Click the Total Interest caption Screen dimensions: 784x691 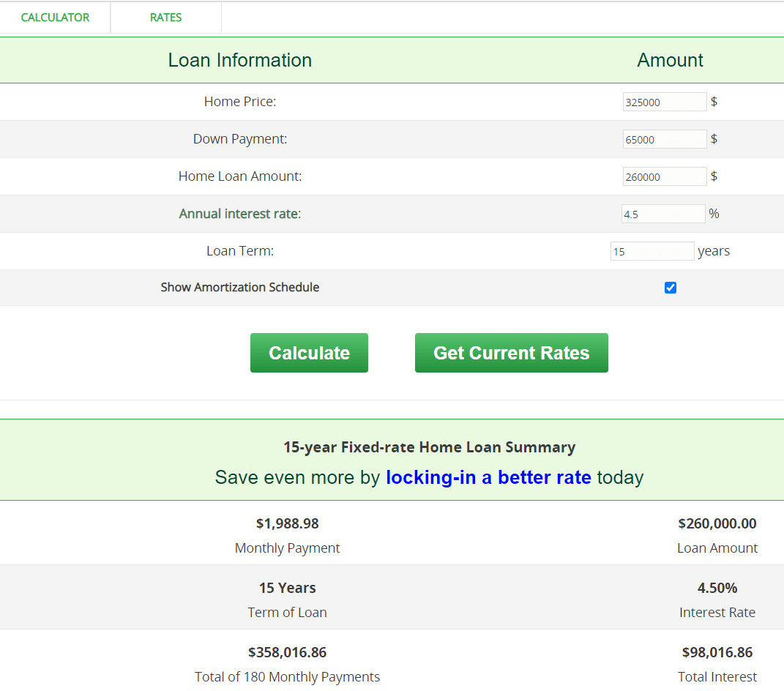pos(717,677)
